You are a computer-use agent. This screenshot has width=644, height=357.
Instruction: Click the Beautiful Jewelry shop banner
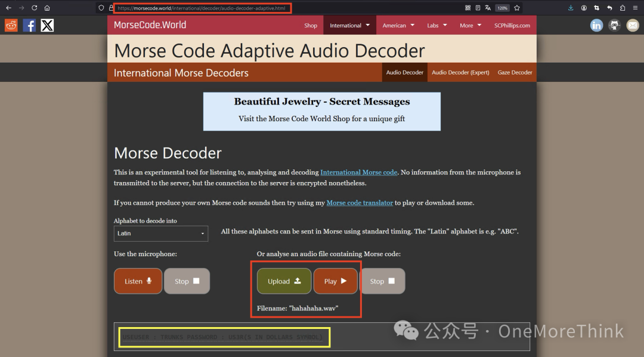(x=322, y=112)
